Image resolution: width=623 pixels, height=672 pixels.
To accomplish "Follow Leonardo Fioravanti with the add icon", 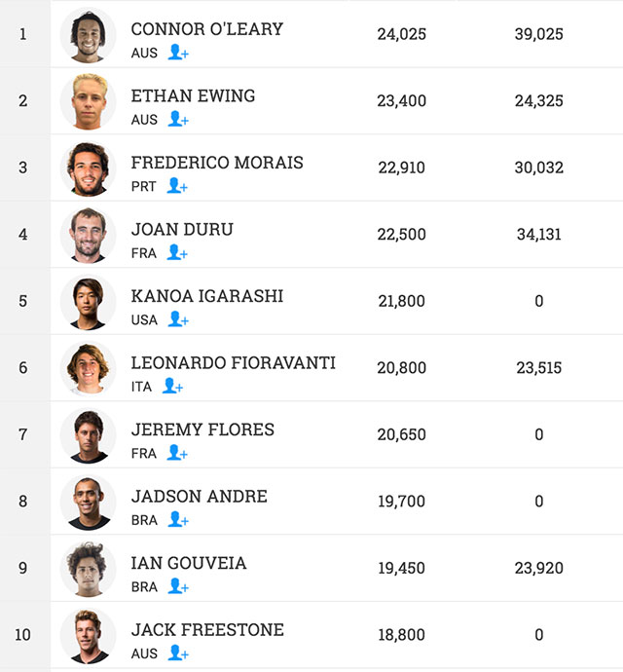I will [x=172, y=386].
